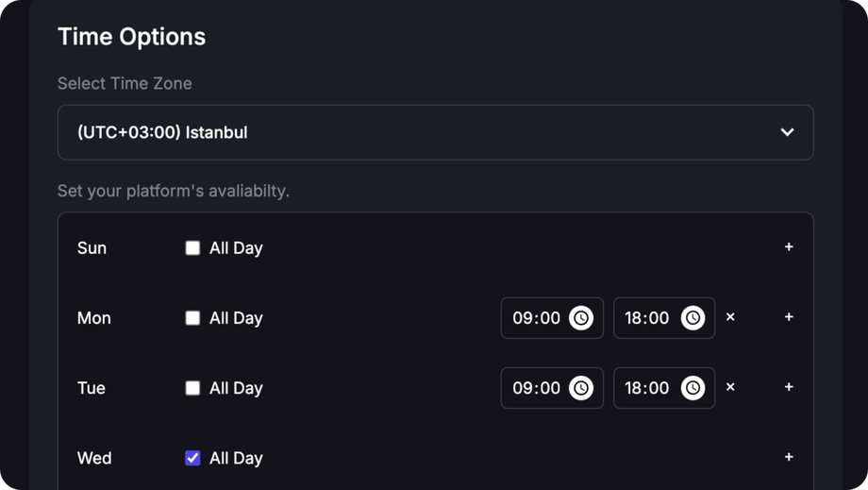The height and width of the screenshot is (490, 868).
Task: Add another time slot for Monday
Action: click(x=789, y=317)
